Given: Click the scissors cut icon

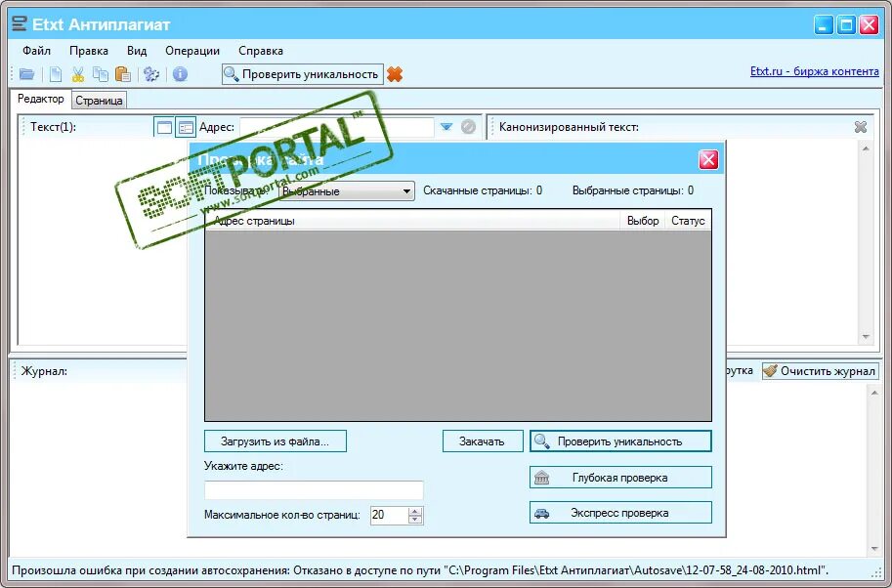Looking at the screenshot, I should coord(78,74).
